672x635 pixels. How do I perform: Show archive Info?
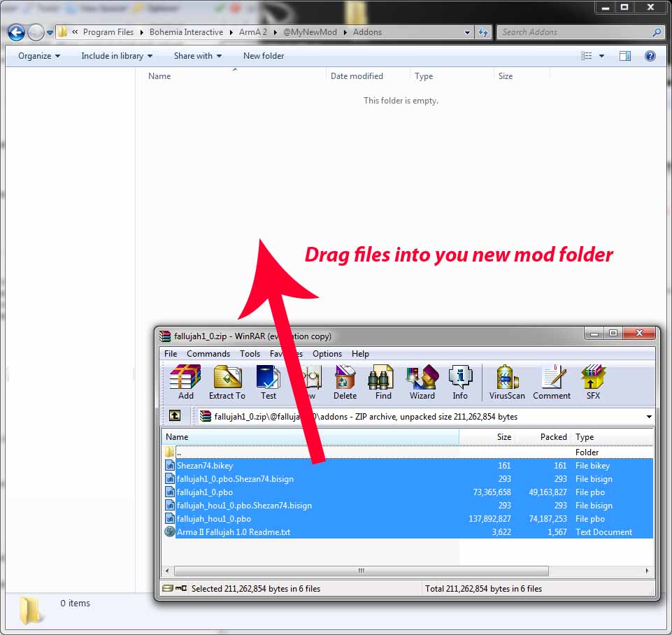point(460,382)
